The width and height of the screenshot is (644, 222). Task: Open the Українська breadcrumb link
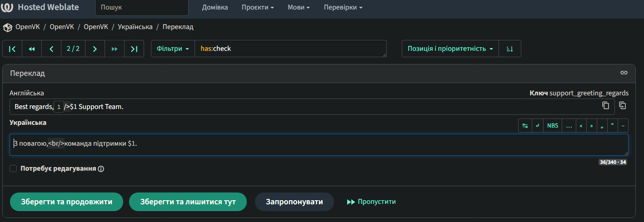click(135, 27)
